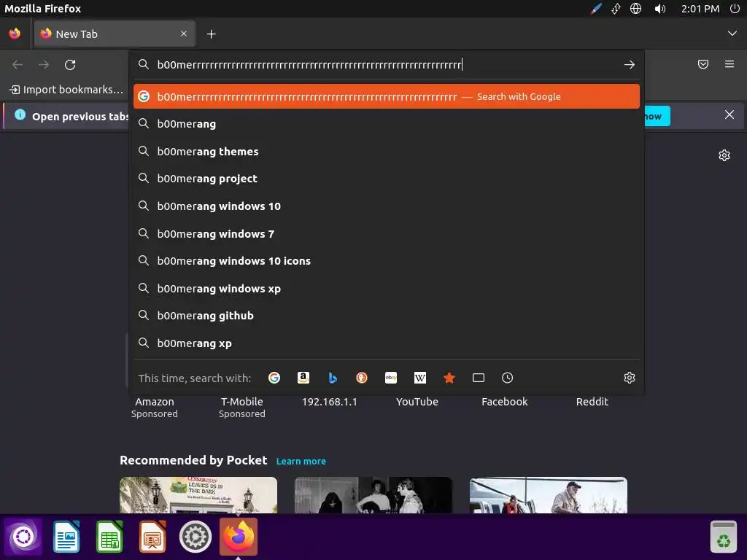Choose b00merang windows xp suggestion
Image resolution: width=747 pixels, height=560 pixels.
[387, 289]
